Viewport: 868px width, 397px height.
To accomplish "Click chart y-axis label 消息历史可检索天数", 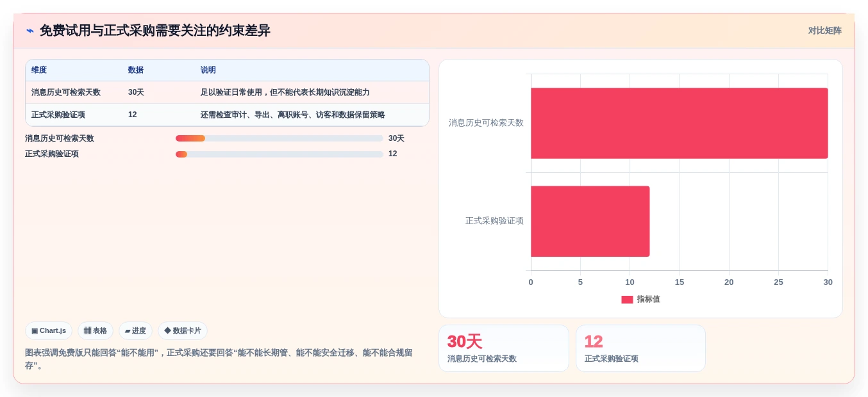I will [486, 123].
